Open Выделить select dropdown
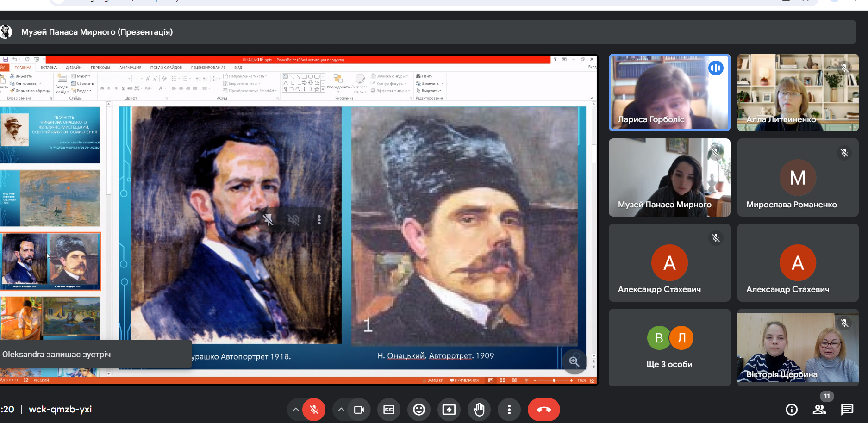Image resolution: width=868 pixels, height=423 pixels. (429, 91)
